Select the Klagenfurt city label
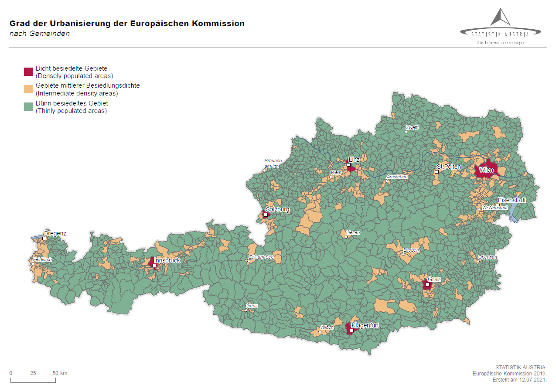This screenshot has height=392, width=556. (x=365, y=325)
